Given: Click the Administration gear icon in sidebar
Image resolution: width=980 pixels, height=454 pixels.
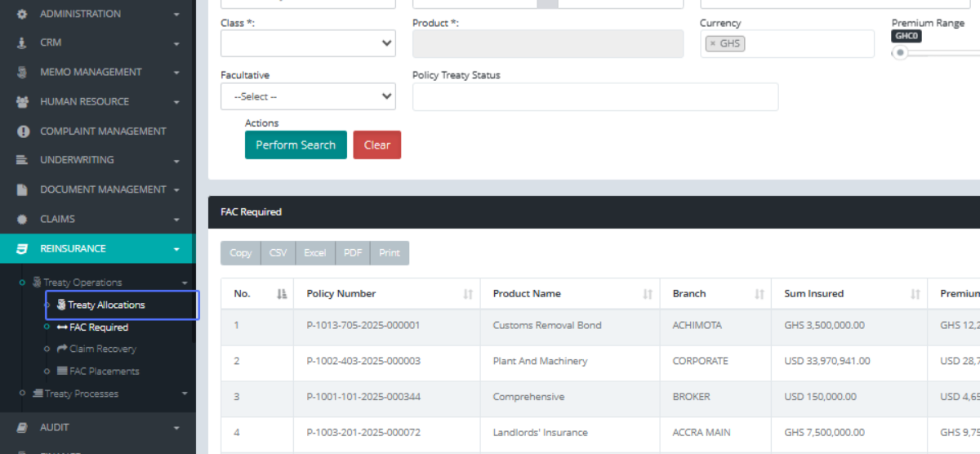Looking at the screenshot, I should tap(22, 14).
